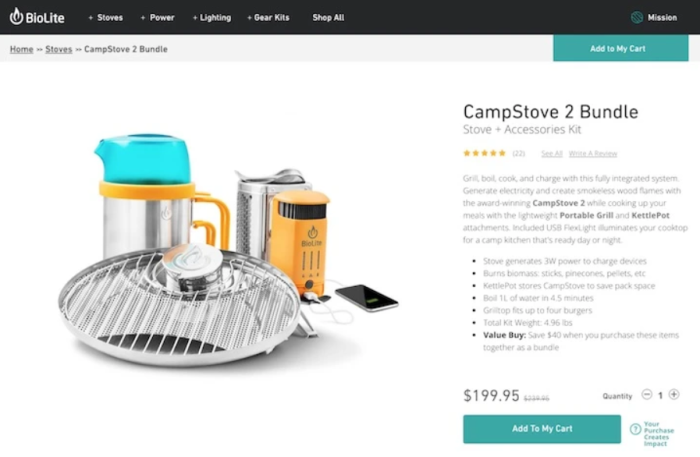The image size is (700, 457).
Task: Open See All reviews link
Action: 552,154
